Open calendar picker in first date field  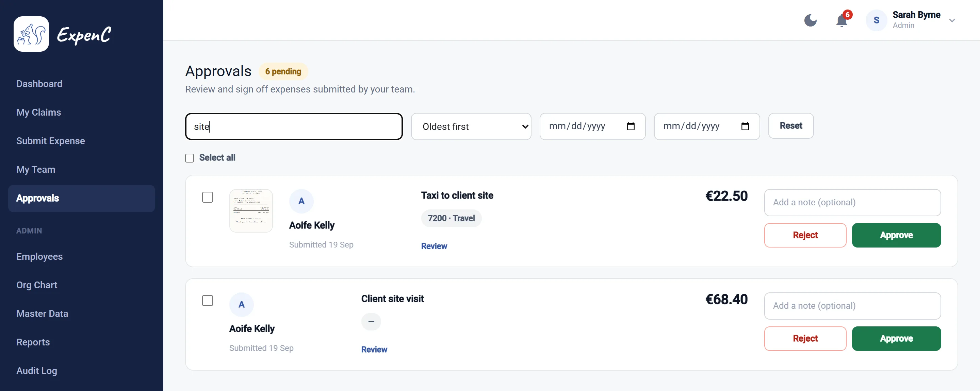pyautogui.click(x=631, y=126)
